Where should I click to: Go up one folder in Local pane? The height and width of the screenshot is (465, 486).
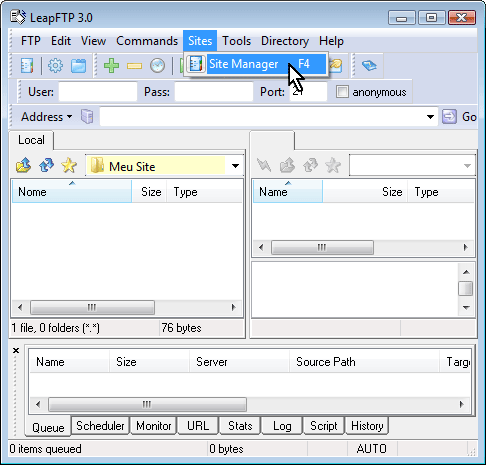click(23, 165)
